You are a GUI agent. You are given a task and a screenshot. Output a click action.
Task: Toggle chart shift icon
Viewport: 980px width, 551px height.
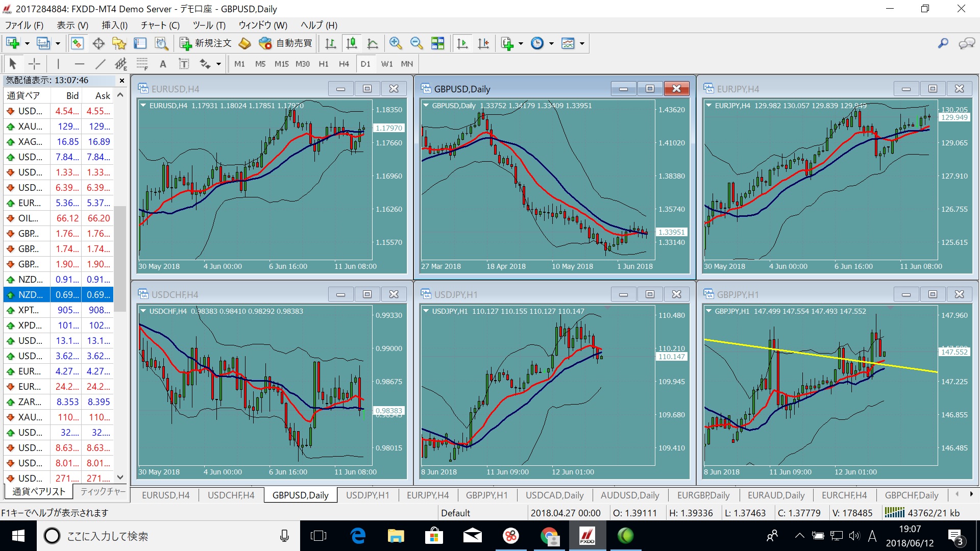coord(483,43)
